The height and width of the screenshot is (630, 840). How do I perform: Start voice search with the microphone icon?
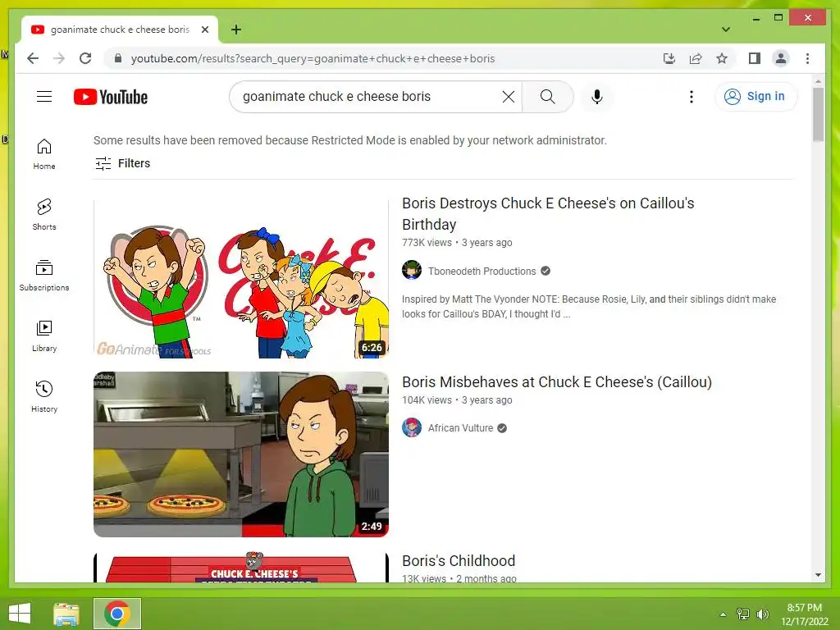tap(597, 97)
